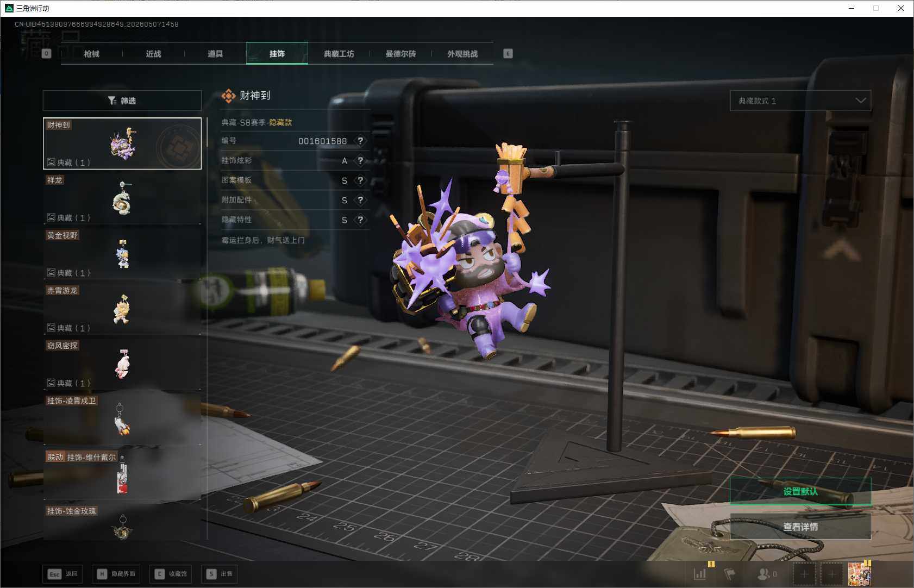This screenshot has width=914, height=588.
Task: Open the 收藏馆 collection hall button
Action: pos(171,574)
